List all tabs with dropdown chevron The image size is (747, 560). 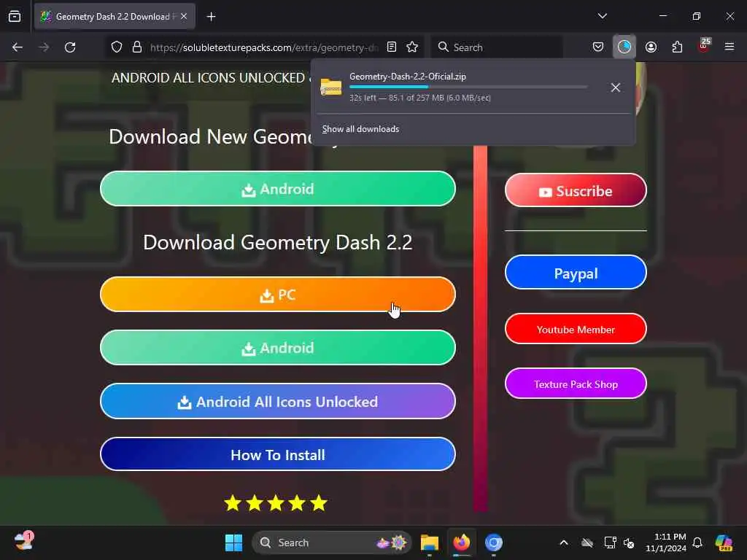click(x=602, y=16)
